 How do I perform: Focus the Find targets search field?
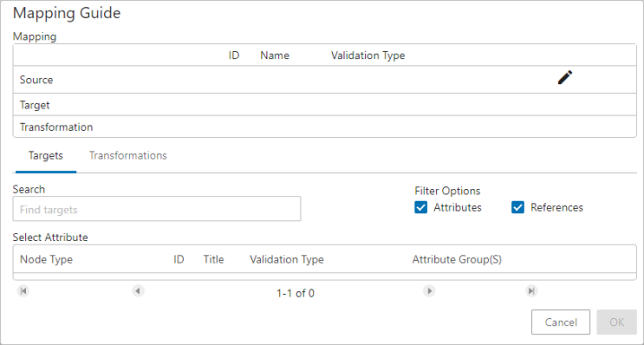click(x=157, y=209)
